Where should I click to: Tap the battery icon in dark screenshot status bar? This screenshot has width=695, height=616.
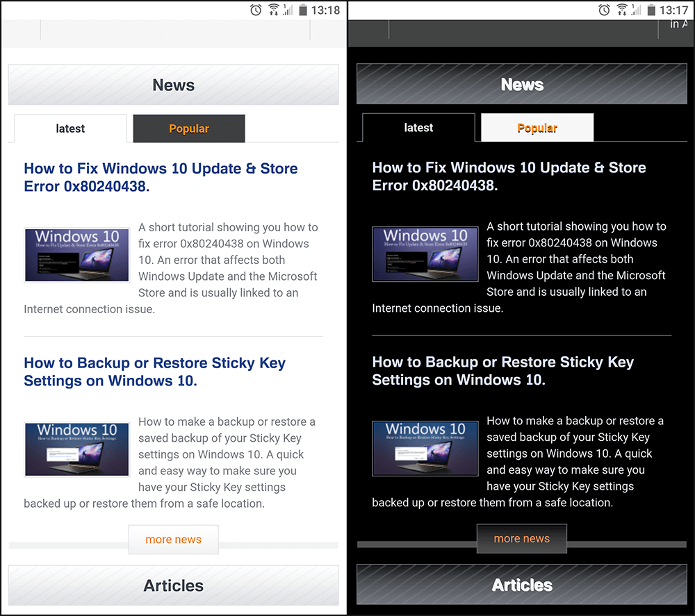click(x=651, y=10)
